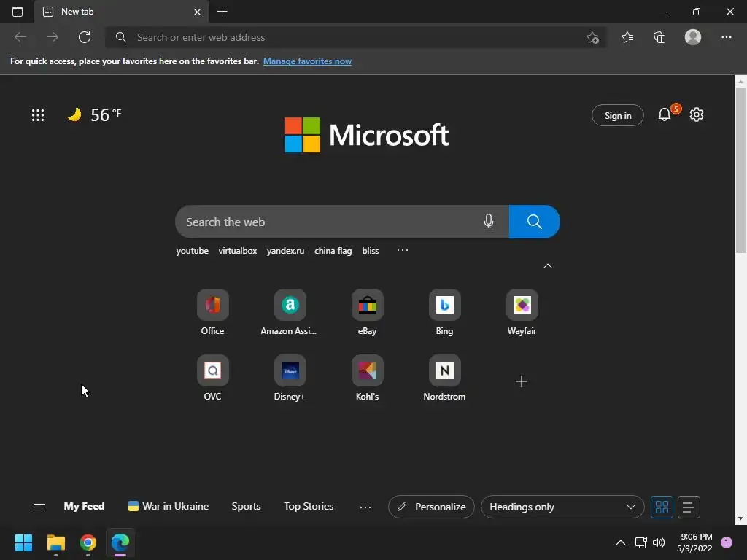Viewport: 747px width, 560px height.
Task: Switch to the Top Stories tab
Action: coord(309,507)
